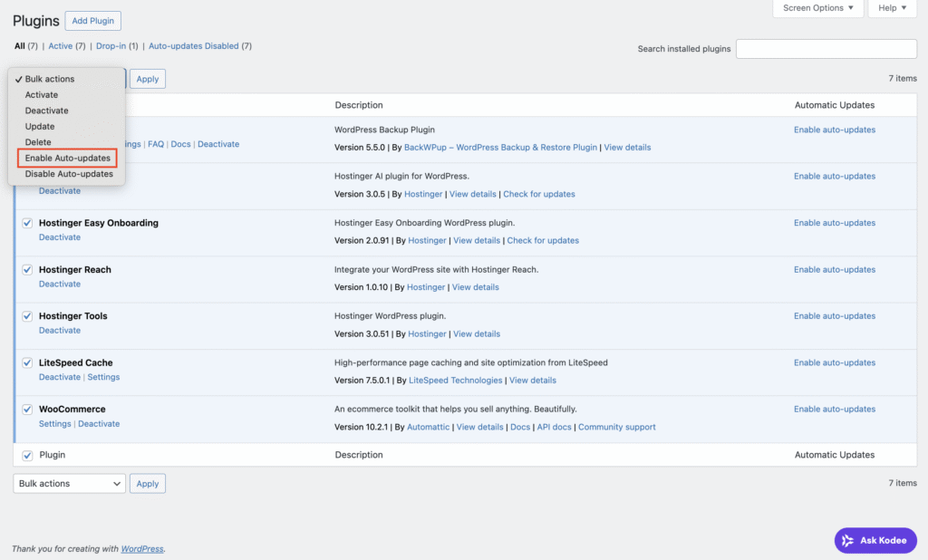Image resolution: width=928 pixels, height=560 pixels.
Task: Toggle the Hostinger Reach row checkbox
Action: tap(27, 269)
